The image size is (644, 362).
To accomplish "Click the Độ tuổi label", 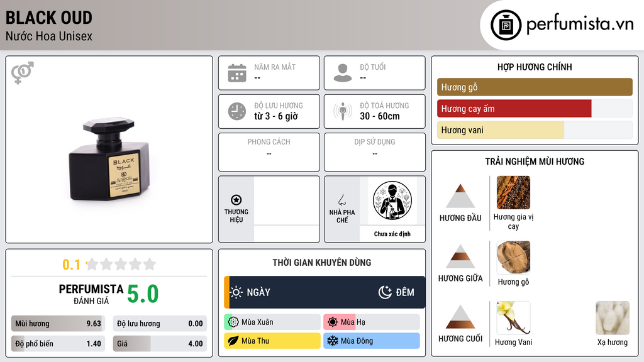I will pos(372,67).
